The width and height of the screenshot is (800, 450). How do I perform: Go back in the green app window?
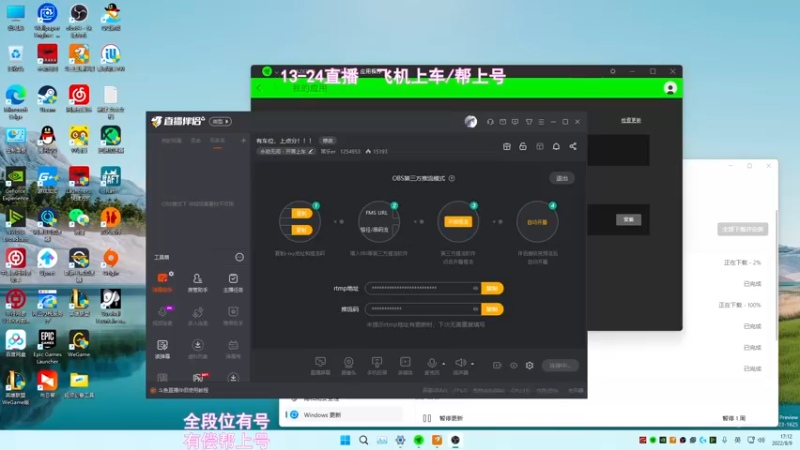(260, 88)
